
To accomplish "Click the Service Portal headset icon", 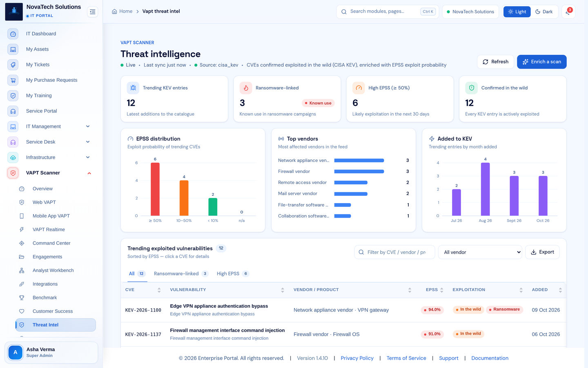I will tap(13, 111).
